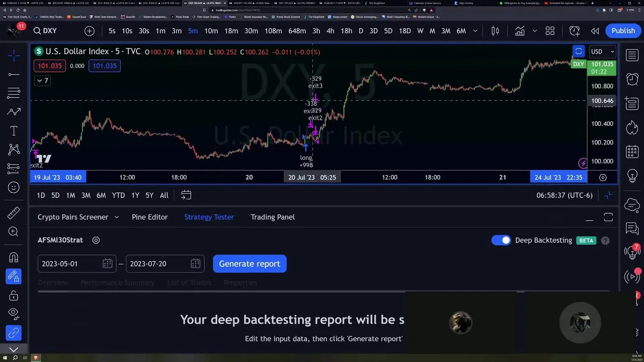Screen dimensions: 644x362
Task: Select the 4h timeframe
Action: click(330, 31)
